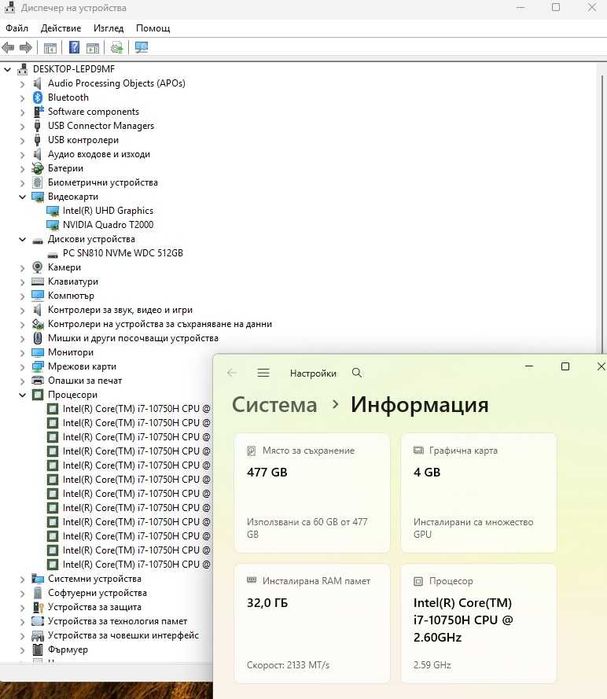The image size is (607, 699).
Task: Open the Изглед menu
Action: [x=108, y=28]
